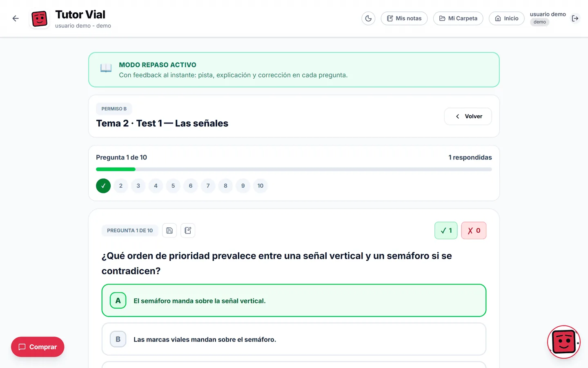Screen dimensions: 588x368
Task: Click the usuario demo profile name
Action: pyautogui.click(x=548, y=14)
